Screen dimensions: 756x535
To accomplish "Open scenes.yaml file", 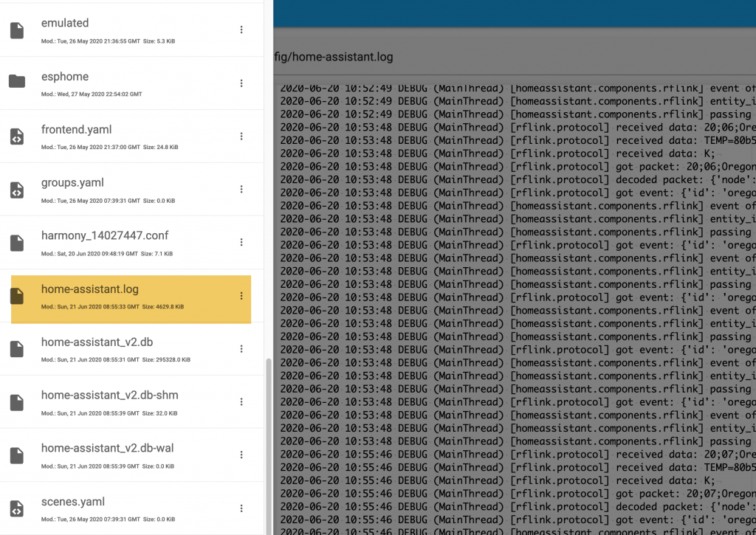I will 73,503.
